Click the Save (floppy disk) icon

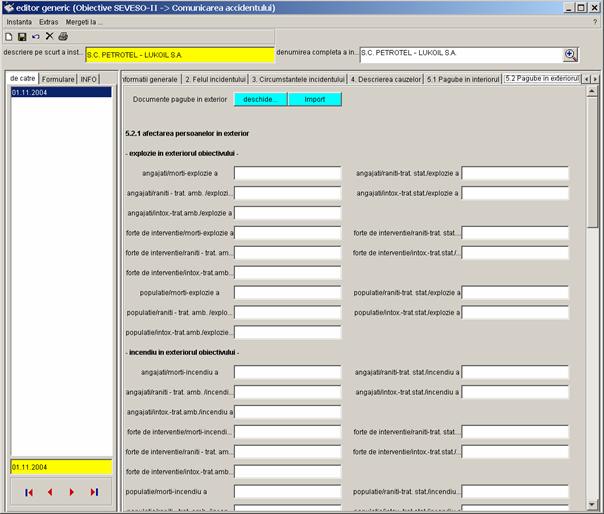(x=21, y=36)
